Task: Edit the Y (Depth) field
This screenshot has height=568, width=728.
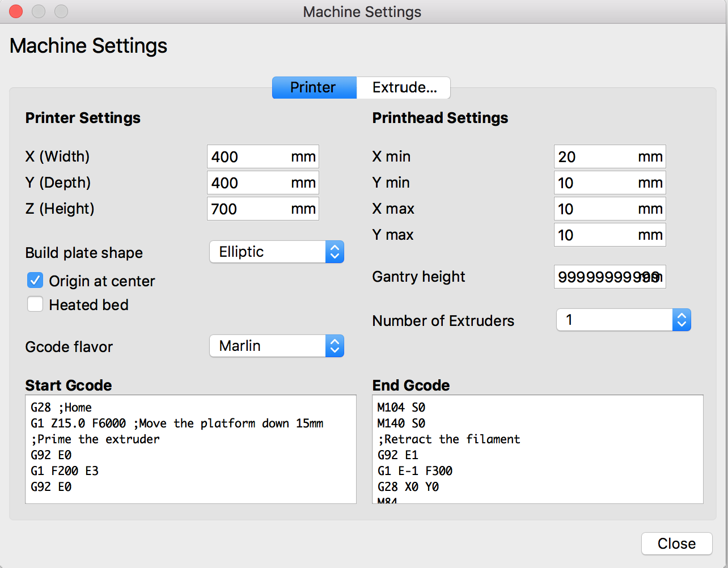Action: [263, 183]
